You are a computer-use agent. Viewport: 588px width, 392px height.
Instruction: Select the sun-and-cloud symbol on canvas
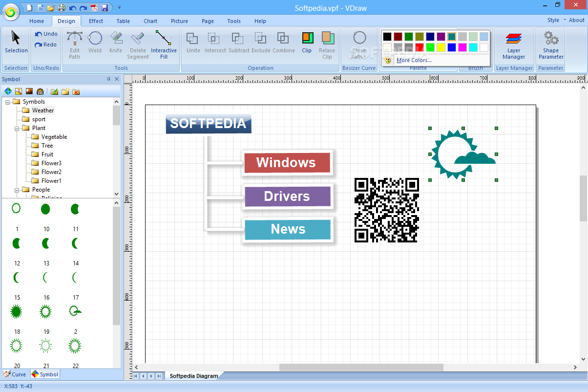click(463, 154)
